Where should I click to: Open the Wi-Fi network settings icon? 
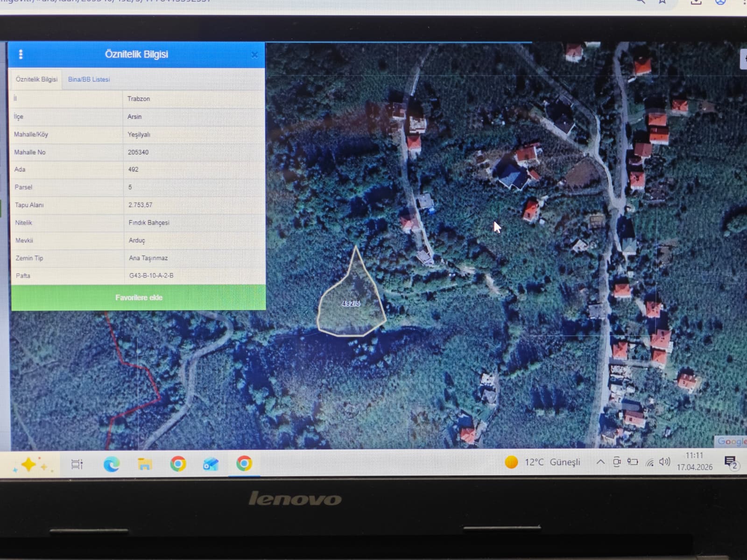[x=649, y=462]
